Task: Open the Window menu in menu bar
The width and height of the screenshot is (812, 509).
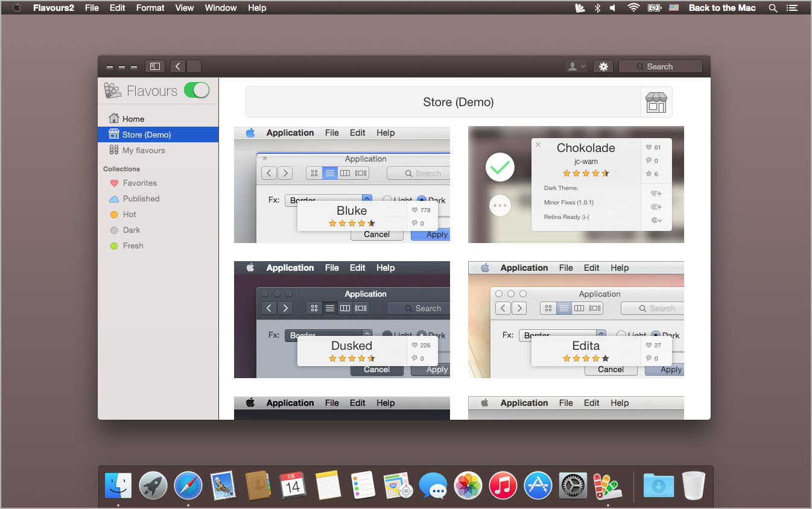Action: tap(220, 8)
